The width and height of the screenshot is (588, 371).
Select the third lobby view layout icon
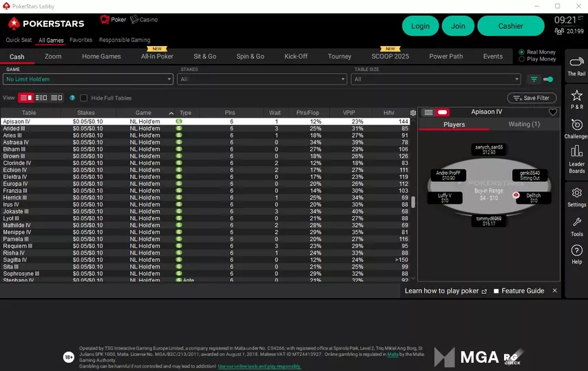click(x=56, y=98)
